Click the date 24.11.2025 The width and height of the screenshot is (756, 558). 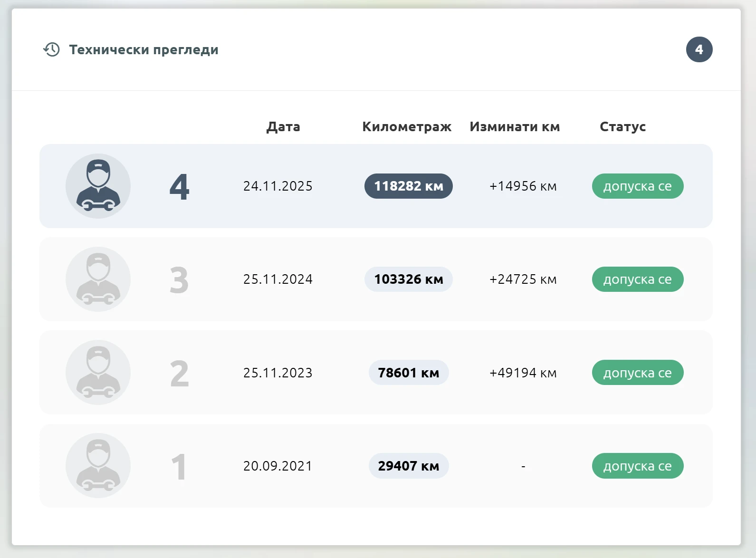tap(278, 186)
